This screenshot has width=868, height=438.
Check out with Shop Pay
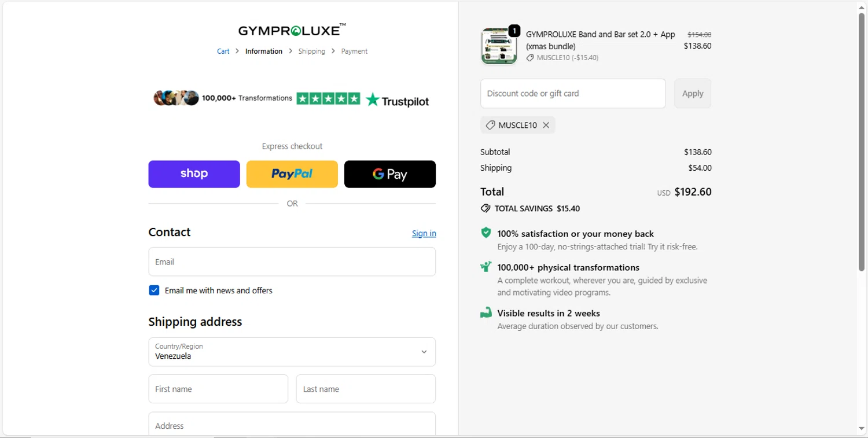[x=194, y=174]
